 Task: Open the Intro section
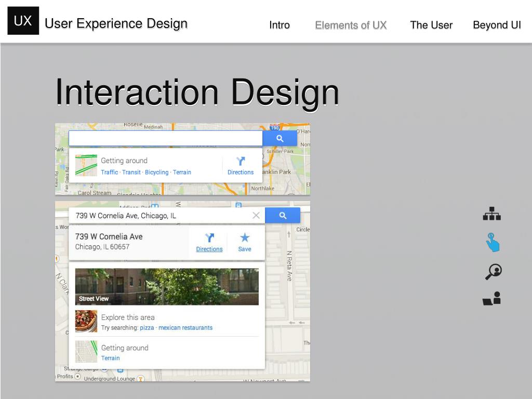pyautogui.click(x=279, y=25)
